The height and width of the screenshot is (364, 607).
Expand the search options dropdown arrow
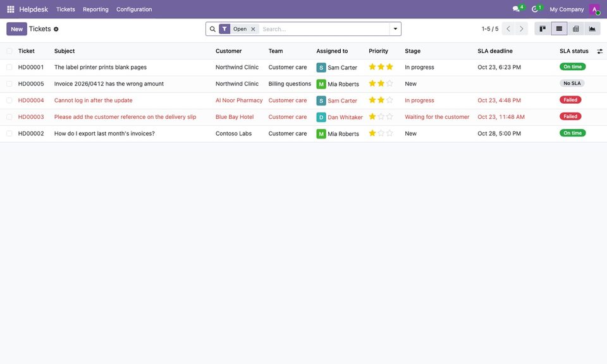[395, 29]
